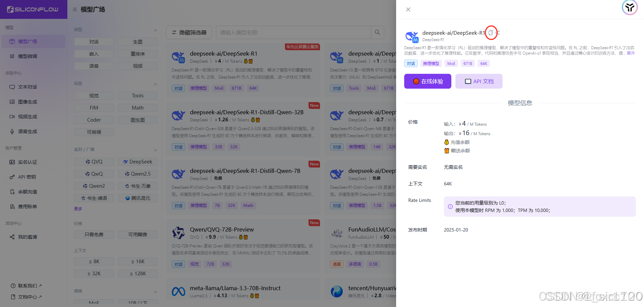Toggle the 图生图 tag filter

click(138, 120)
